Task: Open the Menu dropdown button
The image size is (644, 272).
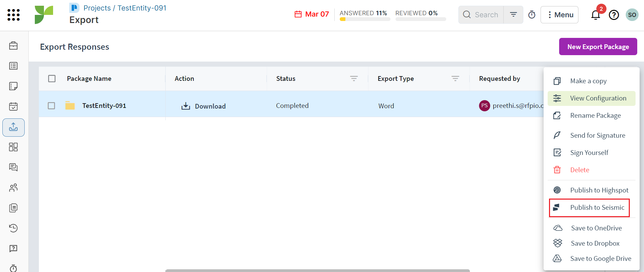Action: tap(559, 15)
